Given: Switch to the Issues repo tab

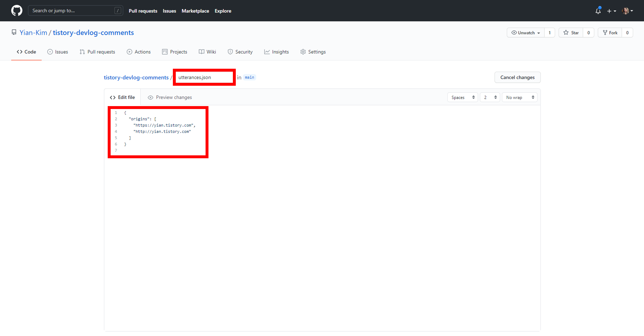Looking at the screenshot, I should [x=58, y=52].
